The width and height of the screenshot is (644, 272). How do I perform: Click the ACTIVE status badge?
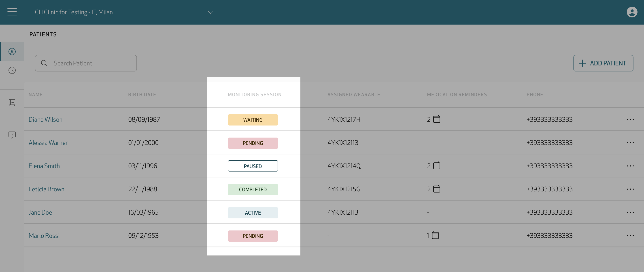(x=253, y=213)
